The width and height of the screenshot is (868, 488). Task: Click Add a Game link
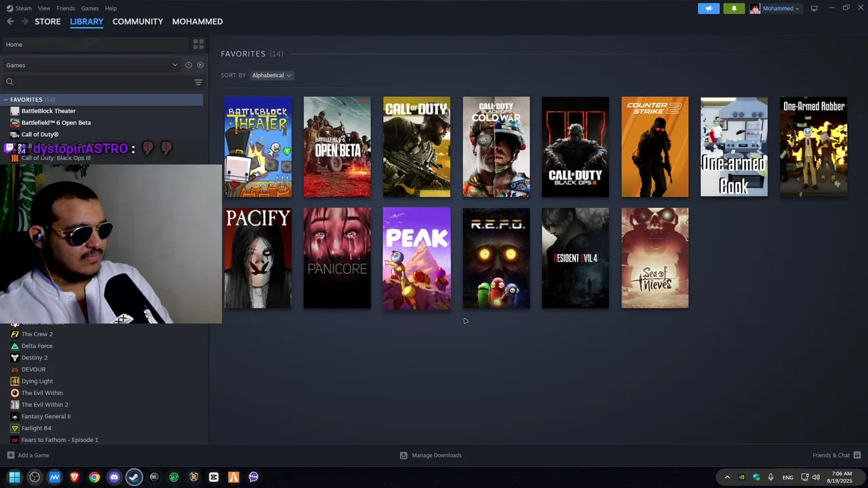pyautogui.click(x=33, y=455)
